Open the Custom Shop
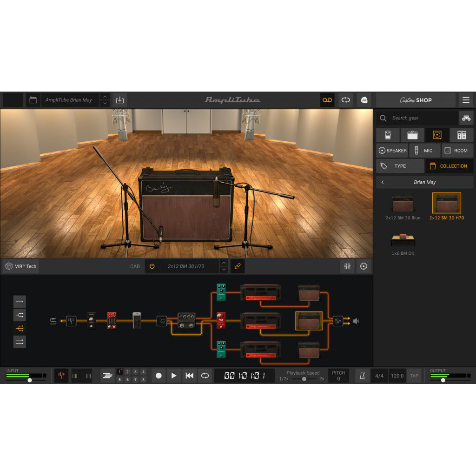The width and height of the screenshot is (476, 476). point(416,99)
